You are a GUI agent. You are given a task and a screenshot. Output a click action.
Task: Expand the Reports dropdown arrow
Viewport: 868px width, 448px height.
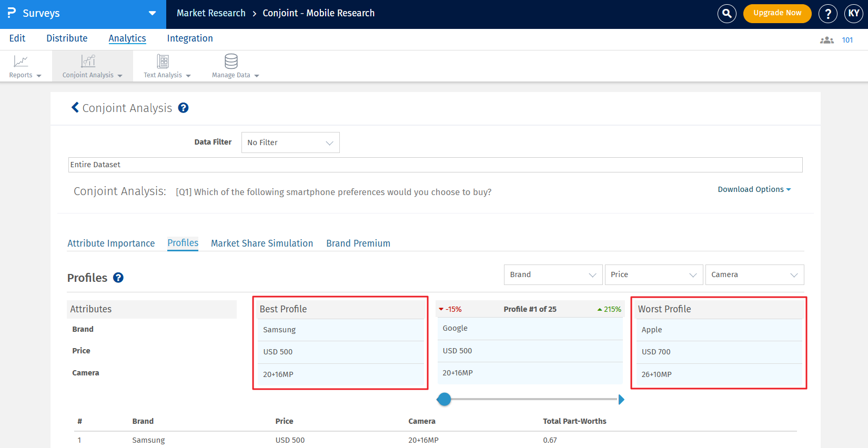pyautogui.click(x=39, y=76)
